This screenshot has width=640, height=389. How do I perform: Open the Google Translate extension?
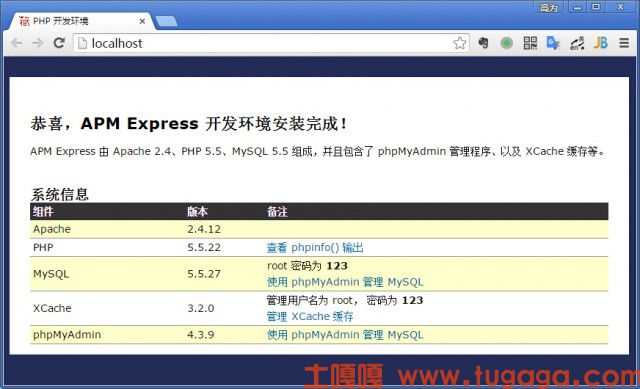pos(553,43)
